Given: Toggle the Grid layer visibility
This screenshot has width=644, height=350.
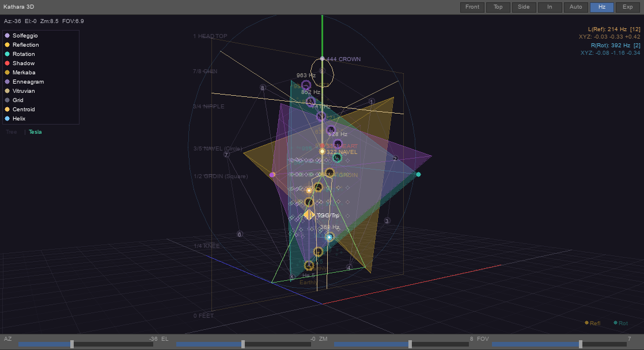Looking at the screenshot, I should coord(6,100).
